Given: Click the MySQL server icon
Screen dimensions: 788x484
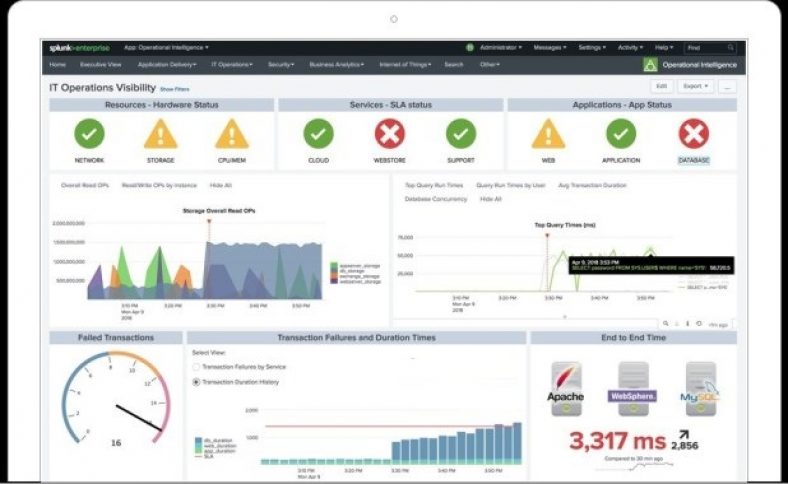Looking at the screenshot, I should (x=700, y=389).
